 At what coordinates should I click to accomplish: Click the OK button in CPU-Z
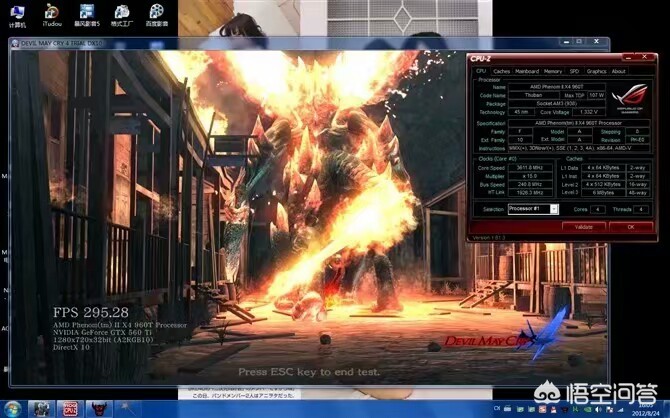pyautogui.click(x=631, y=227)
